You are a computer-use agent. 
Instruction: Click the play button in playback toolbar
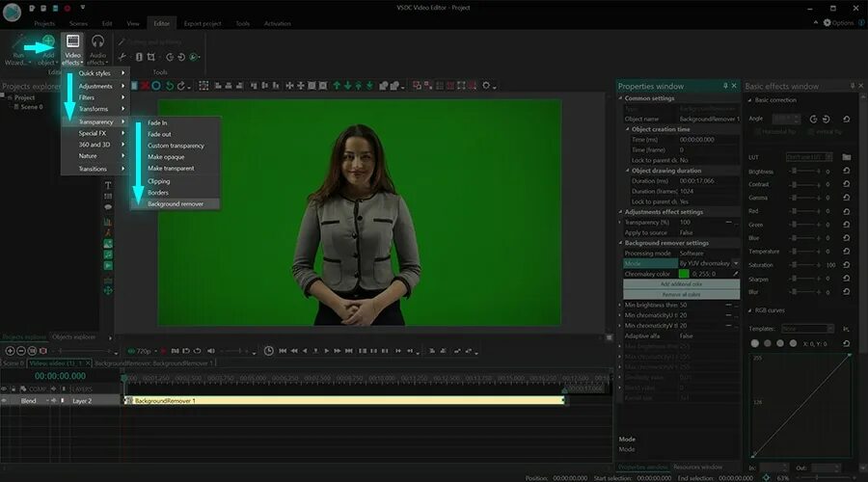coord(327,351)
